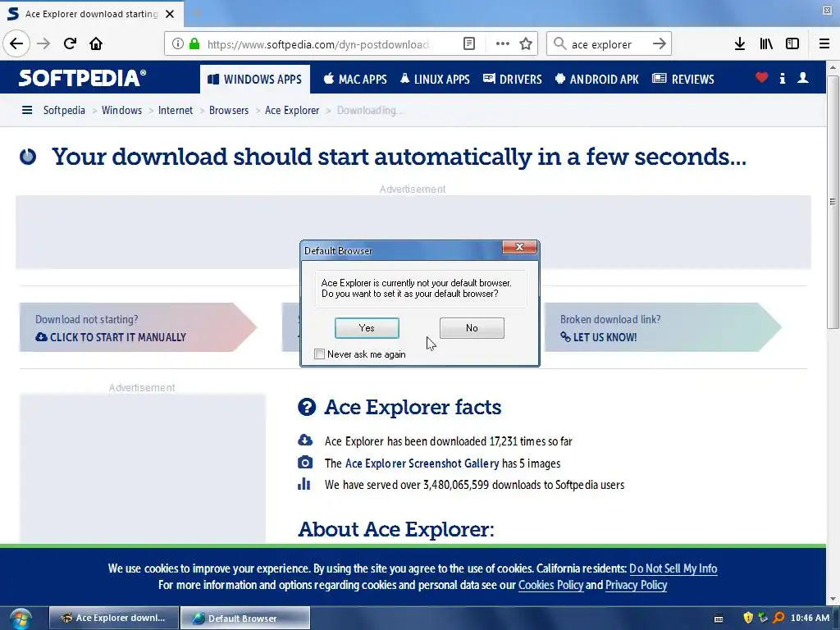Open the Linux Apps section
840x630 pixels.
(435, 80)
